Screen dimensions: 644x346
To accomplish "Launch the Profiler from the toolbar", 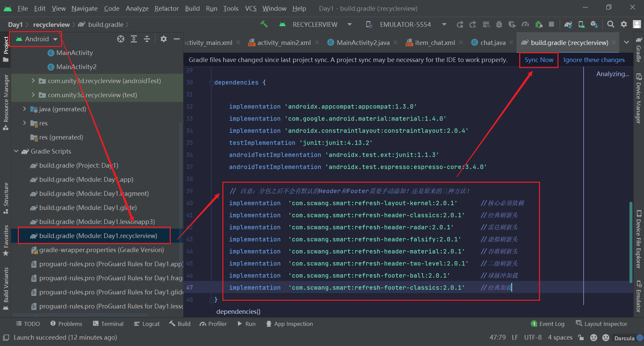I will [525, 24].
